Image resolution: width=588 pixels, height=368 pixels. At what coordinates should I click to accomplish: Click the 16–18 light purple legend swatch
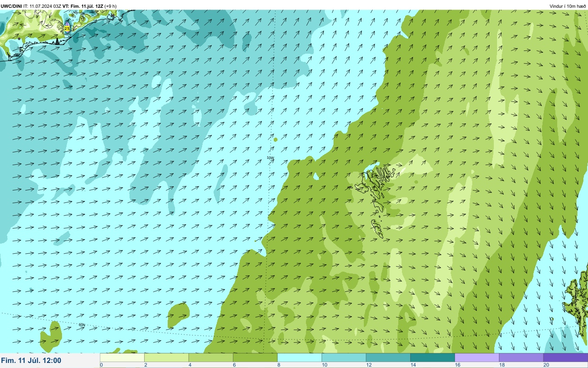(477, 357)
